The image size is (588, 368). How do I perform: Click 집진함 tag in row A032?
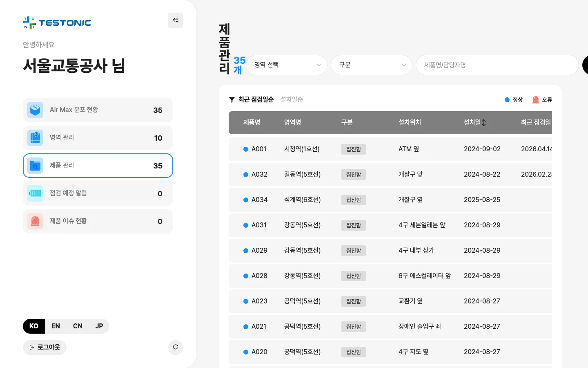(354, 175)
